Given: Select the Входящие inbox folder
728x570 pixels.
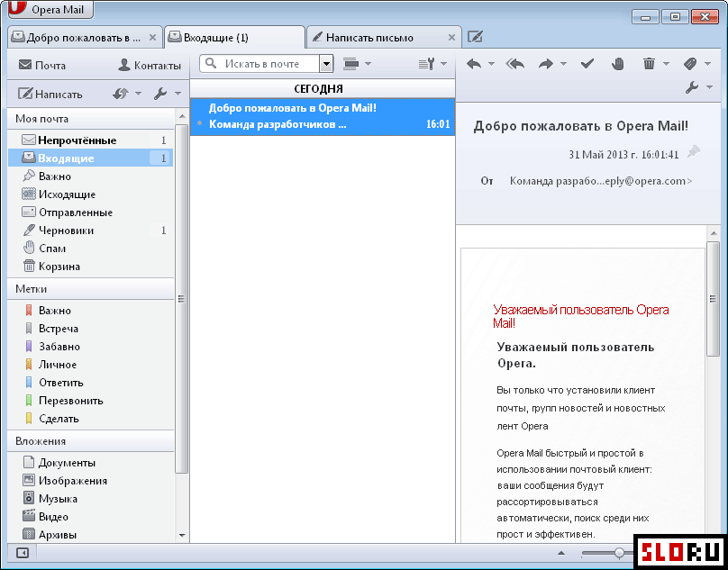Looking at the screenshot, I should click(90, 158).
